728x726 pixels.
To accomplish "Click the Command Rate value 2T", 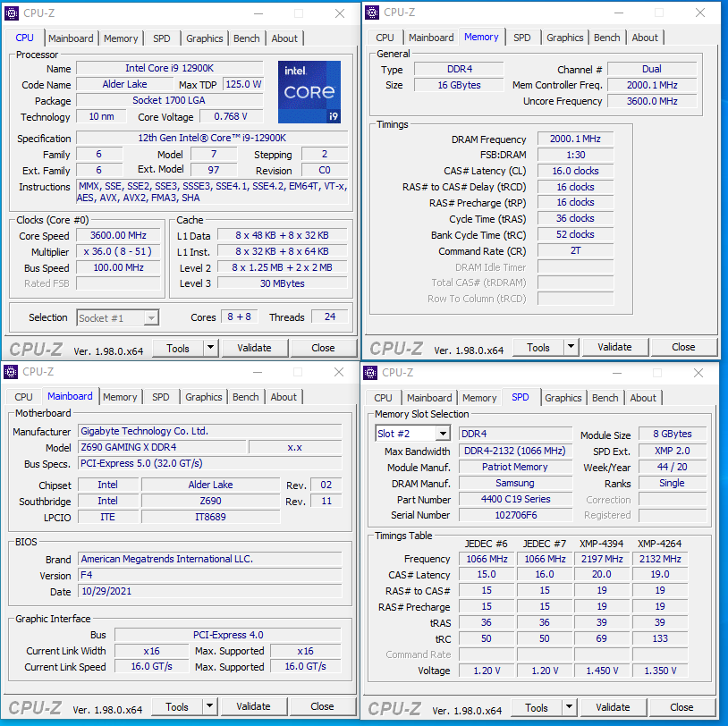I will [x=575, y=250].
